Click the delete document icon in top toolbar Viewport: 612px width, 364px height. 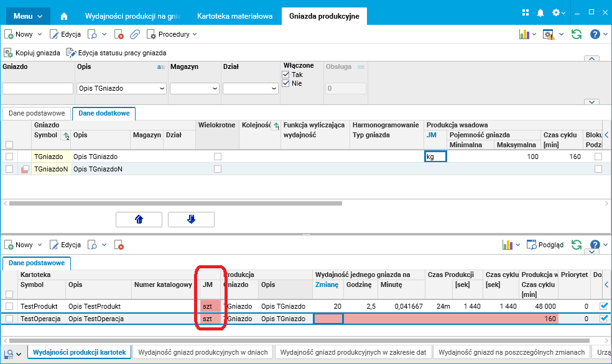click(119, 34)
